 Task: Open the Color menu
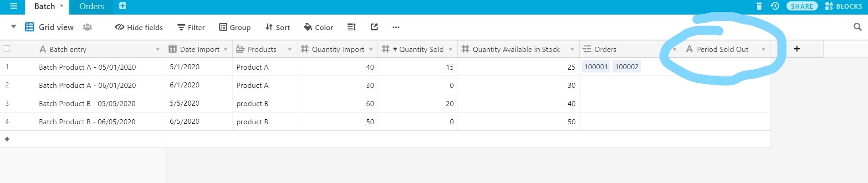click(x=319, y=27)
